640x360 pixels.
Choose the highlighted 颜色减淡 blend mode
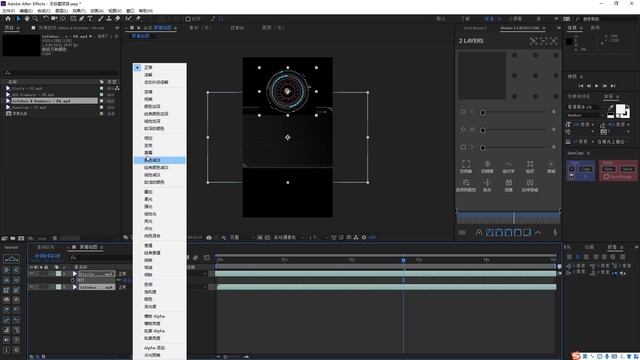coord(160,160)
